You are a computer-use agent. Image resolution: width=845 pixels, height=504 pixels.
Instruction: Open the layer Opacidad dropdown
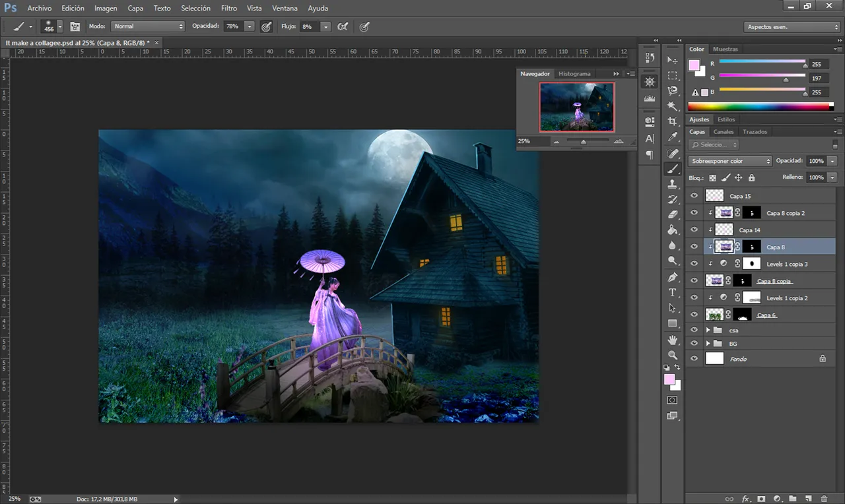(832, 161)
